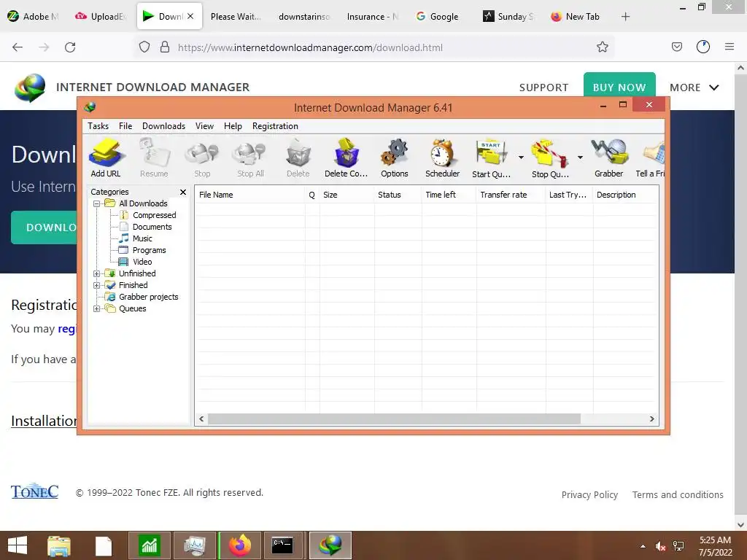The height and width of the screenshot is (560, 747).
Task: Switch to the Adobe browser tab
Action: (34, 17)
